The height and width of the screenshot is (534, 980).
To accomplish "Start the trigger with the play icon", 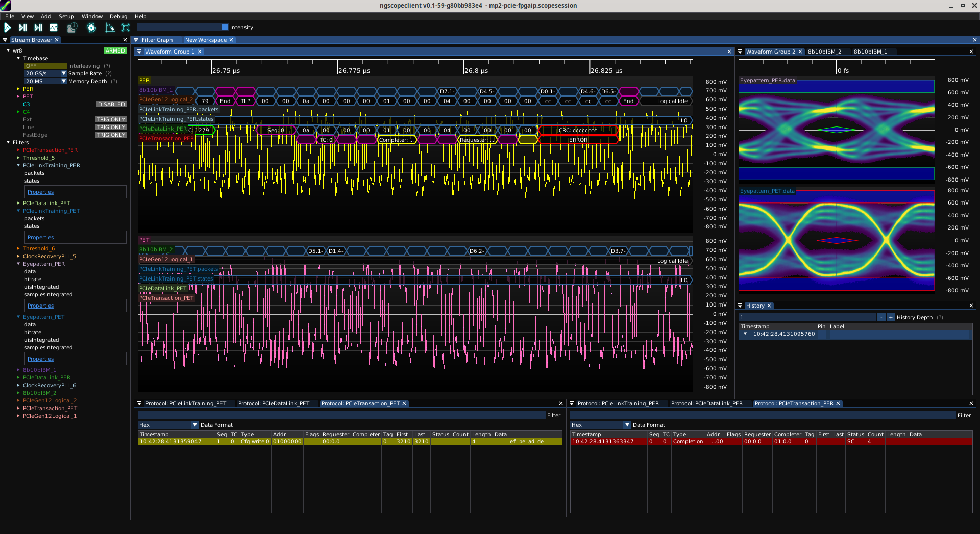I will coord(8,28).
